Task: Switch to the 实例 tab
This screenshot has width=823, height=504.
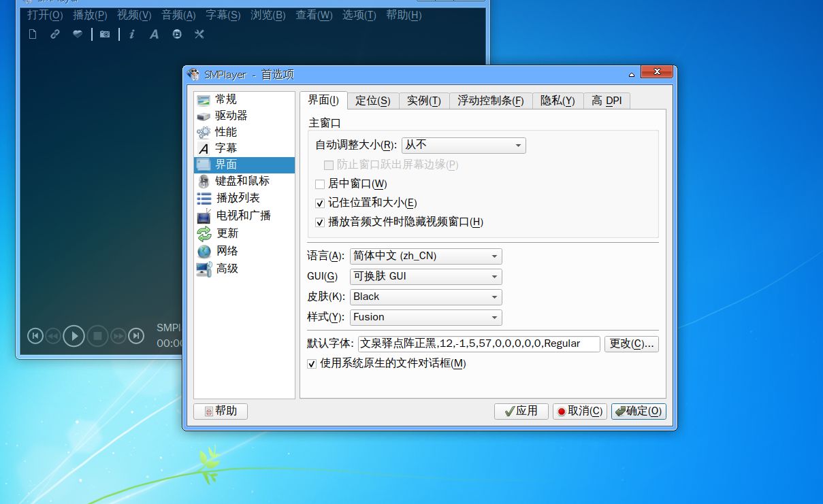Action: [424, 101]
